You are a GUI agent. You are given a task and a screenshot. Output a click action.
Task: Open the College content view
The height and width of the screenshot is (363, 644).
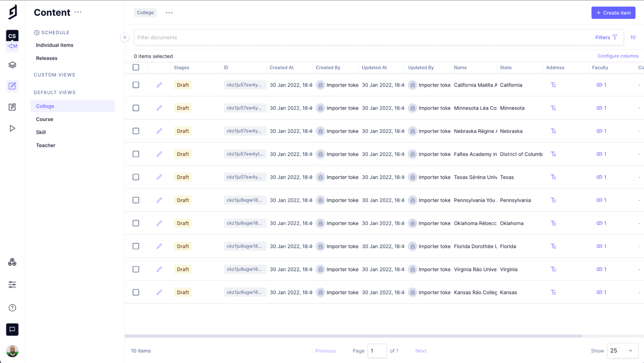coord(45,106)
